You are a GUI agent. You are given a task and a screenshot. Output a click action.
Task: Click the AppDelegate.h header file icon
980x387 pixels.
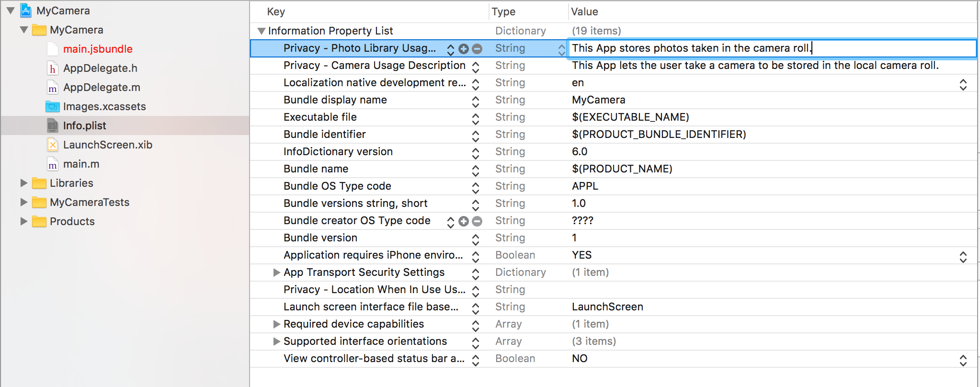point(53,68)
